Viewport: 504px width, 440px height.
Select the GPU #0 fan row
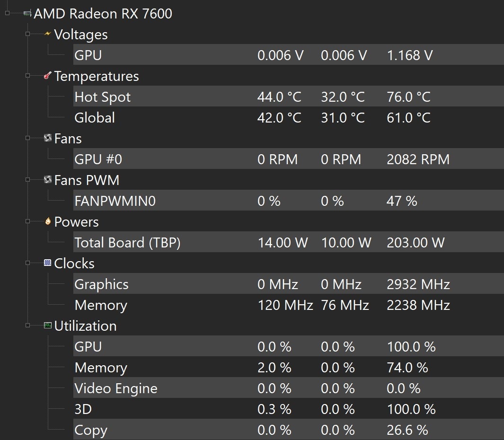(x=98, y=159)
